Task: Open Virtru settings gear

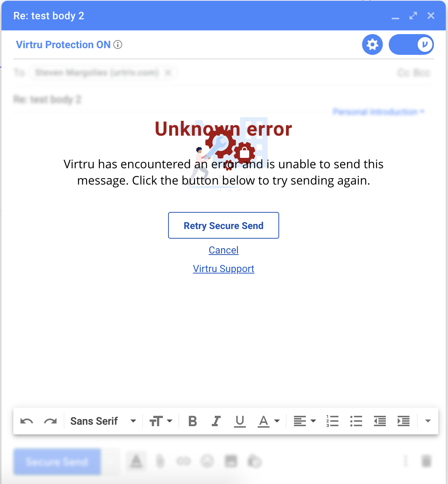Action: click(372, 44)
